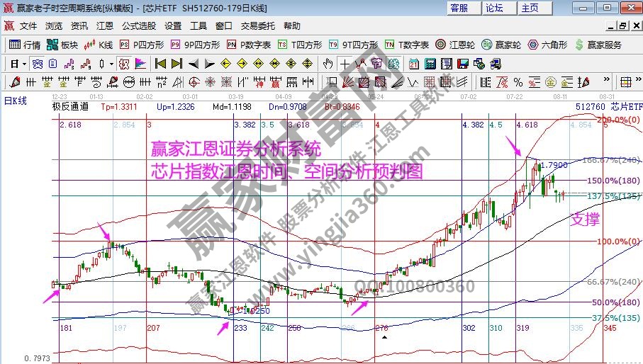The width and height of the screenshot is (643, 364).
Task: Click the 客服 button in title bar
Action: [x=459, y=8]
